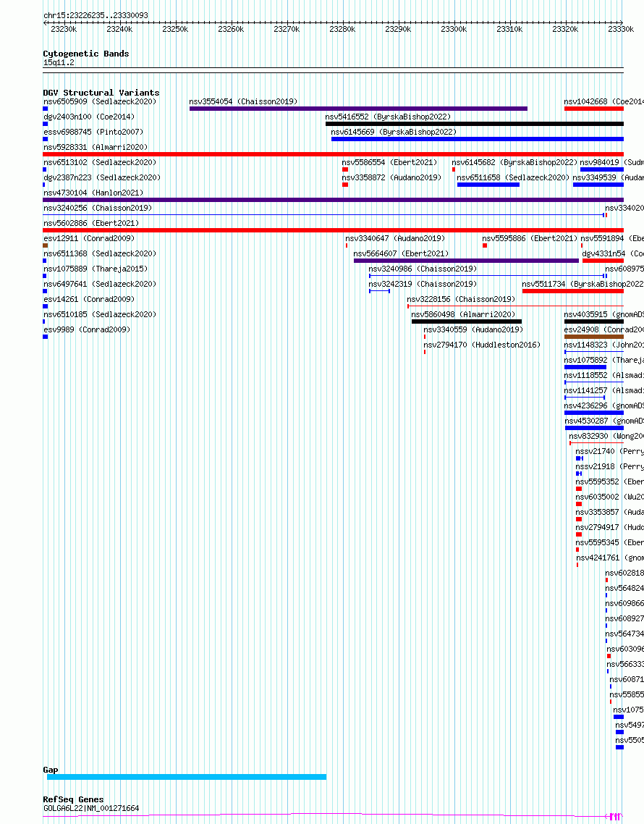
Task: Click the black bar under nsv5860498
Action: [x=467, y=321]
